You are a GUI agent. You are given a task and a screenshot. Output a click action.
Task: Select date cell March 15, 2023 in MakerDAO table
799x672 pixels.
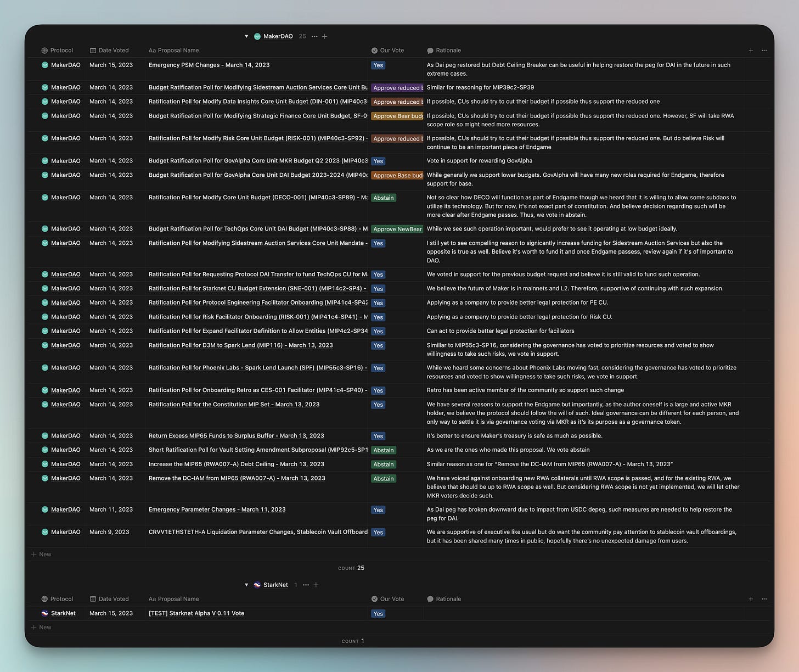111,65
